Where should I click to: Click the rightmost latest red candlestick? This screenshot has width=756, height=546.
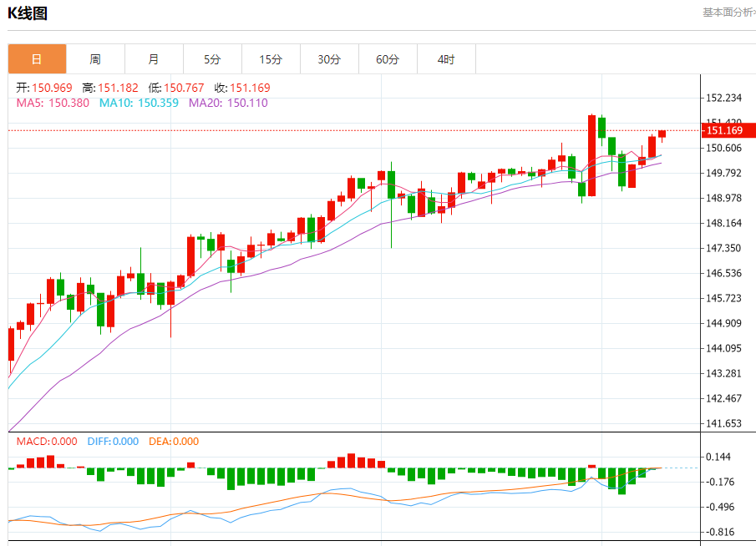[662, 134]
